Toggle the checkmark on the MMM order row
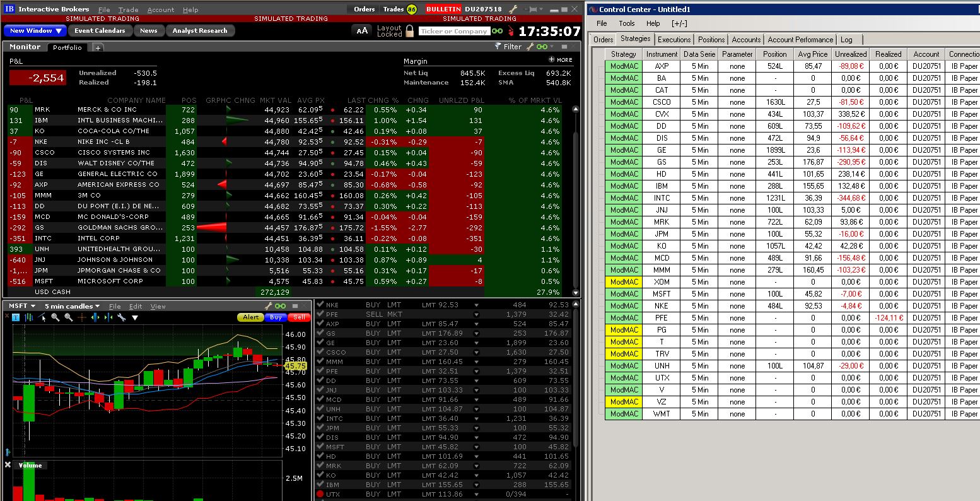Image resolution: width=980 pixels, height=501 pixels. (320, 362)
